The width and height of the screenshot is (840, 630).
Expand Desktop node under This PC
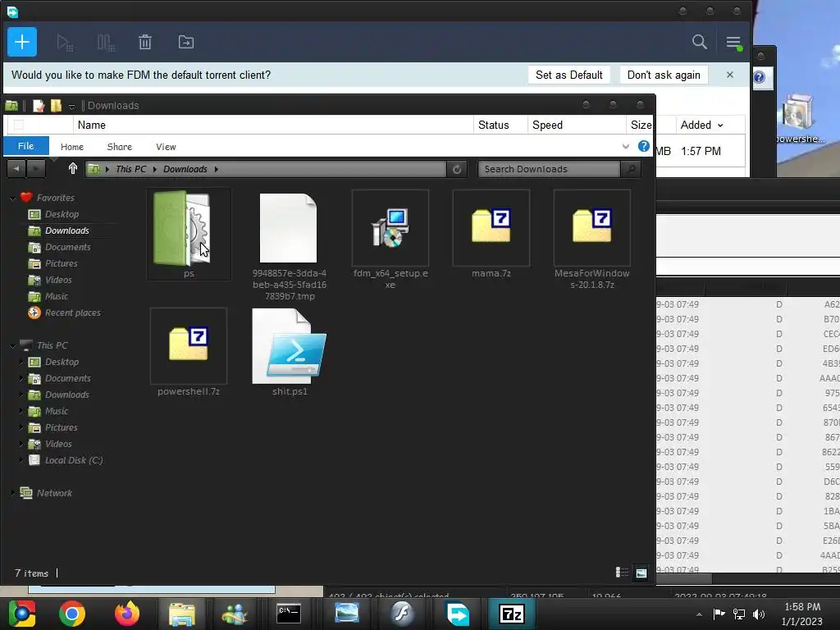point(22,362)
